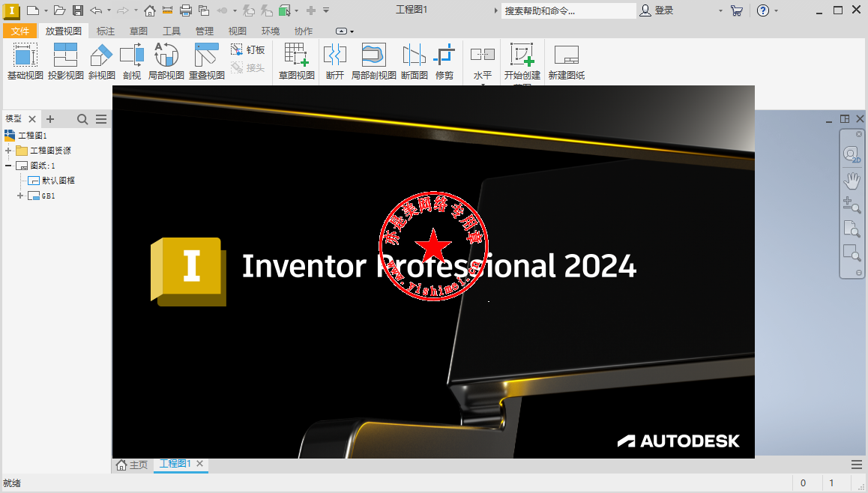Create a new file from quick access toolbar

pos(33,10)
